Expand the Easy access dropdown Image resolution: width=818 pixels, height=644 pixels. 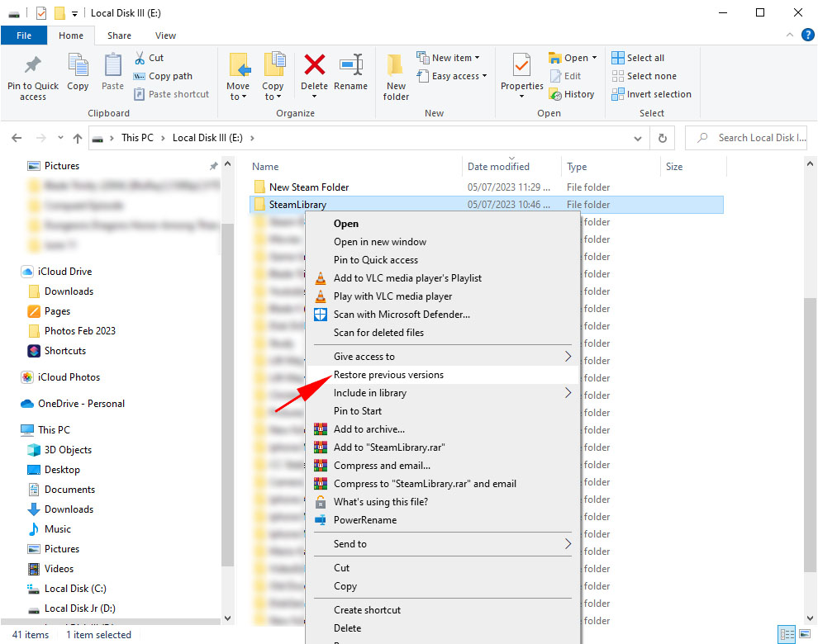tap(452, 76)
